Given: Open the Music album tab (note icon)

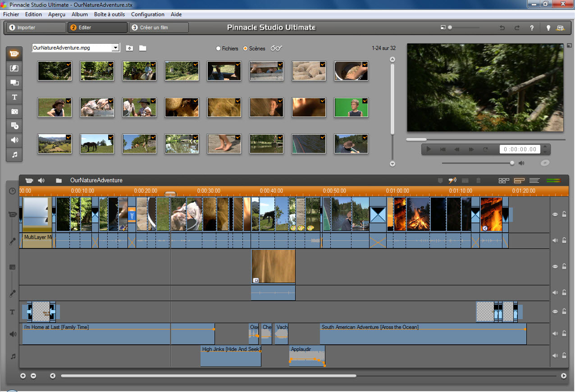Looking at the screenshot, I should click(14, 155).
